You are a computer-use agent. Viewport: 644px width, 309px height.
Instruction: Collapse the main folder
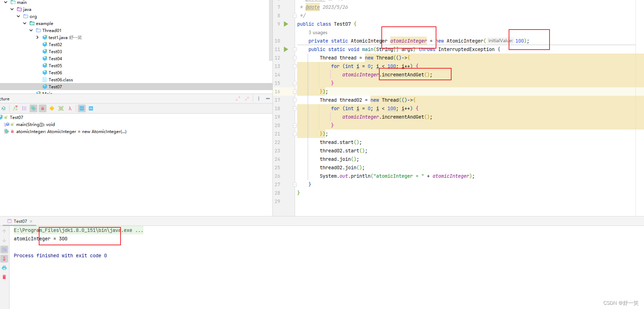[6, 2]
